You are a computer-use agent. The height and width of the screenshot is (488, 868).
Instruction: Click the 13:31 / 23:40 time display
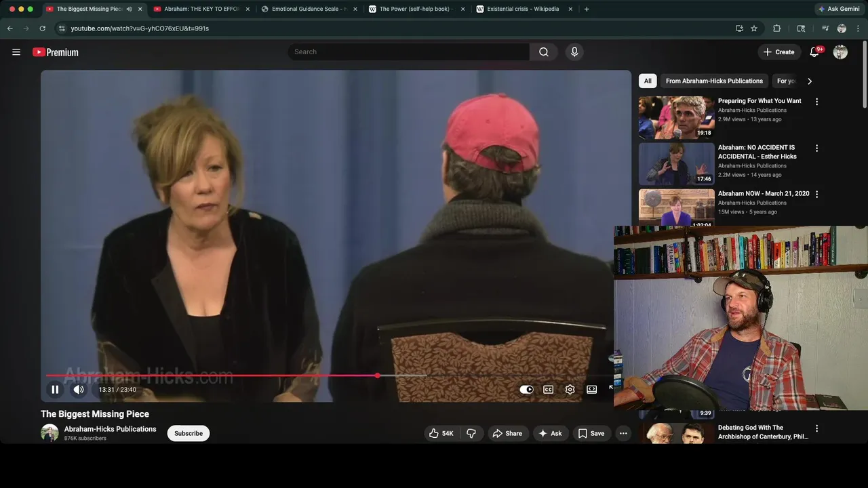pos(117,390)
